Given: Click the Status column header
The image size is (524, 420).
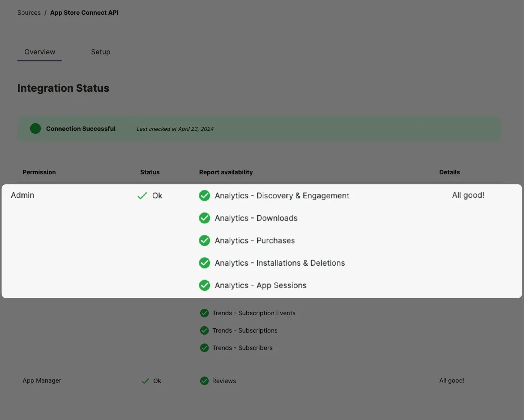Looking at the screenshot, I should click(150, 172).
